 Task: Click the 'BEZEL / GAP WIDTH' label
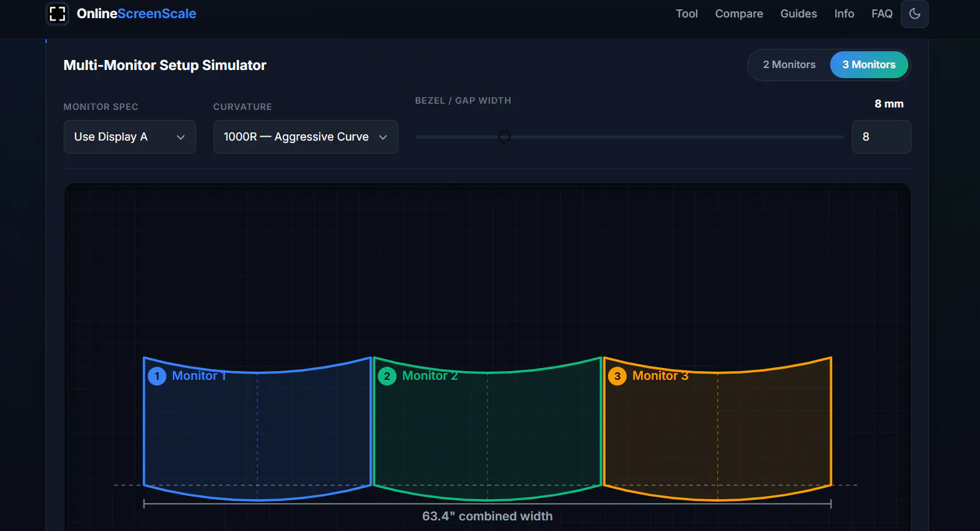463,101
